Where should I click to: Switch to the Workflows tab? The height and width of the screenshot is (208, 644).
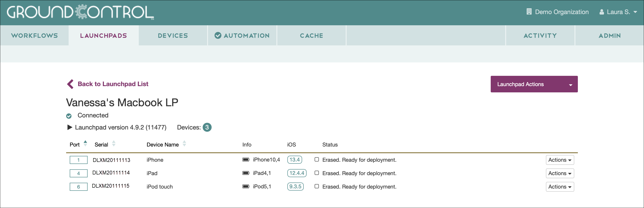click(x=34, y=36)
